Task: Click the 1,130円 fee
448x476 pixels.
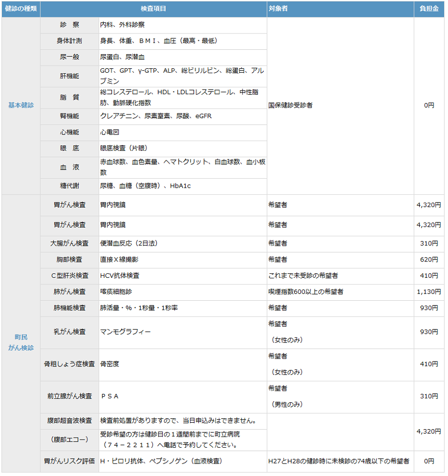Action: 429,293
